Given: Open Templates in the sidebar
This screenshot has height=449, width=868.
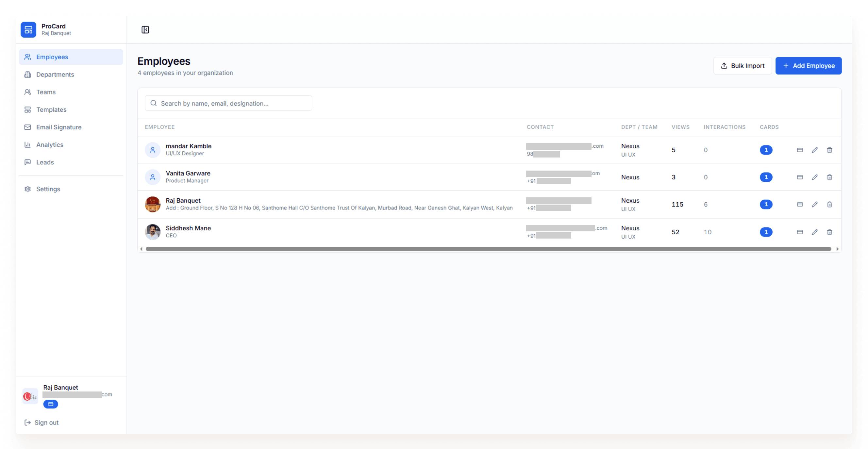Looking at the screenshot, I should 71,109.
